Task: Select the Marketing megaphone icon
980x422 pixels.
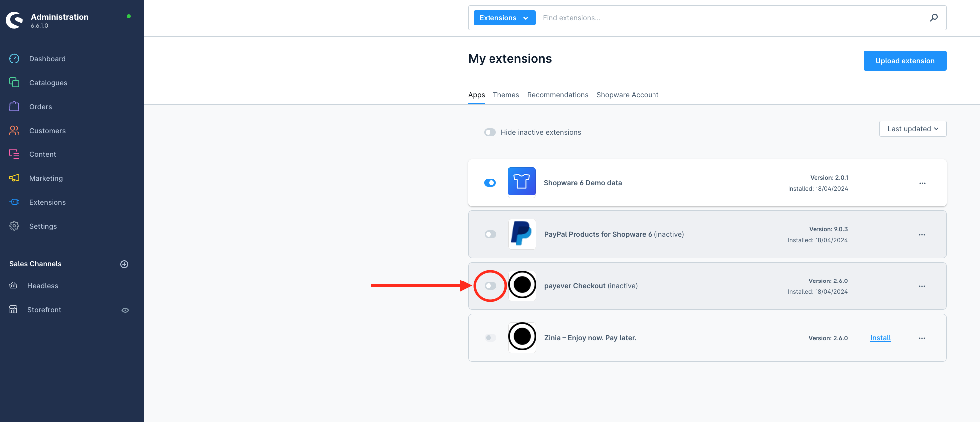Action: pos(14,178)
